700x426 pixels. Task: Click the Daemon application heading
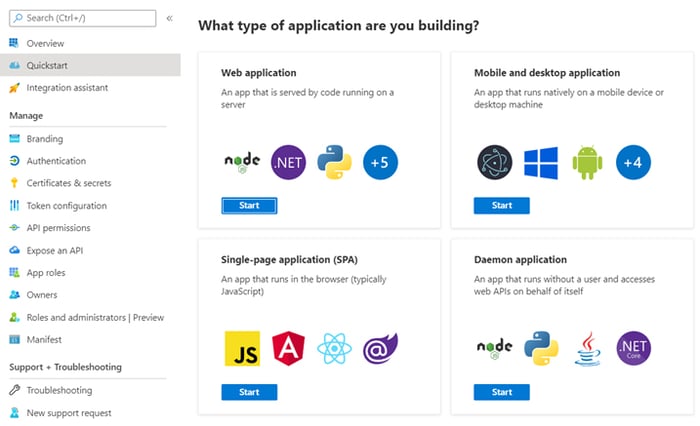520,259
